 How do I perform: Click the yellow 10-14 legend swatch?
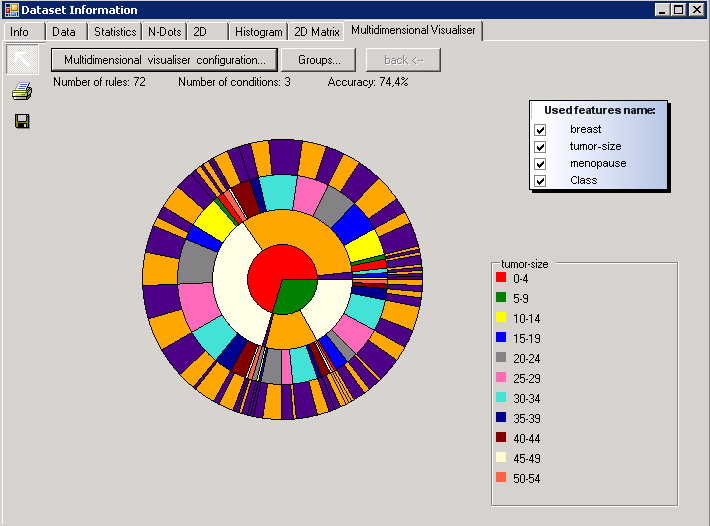[x=501, y=317]
